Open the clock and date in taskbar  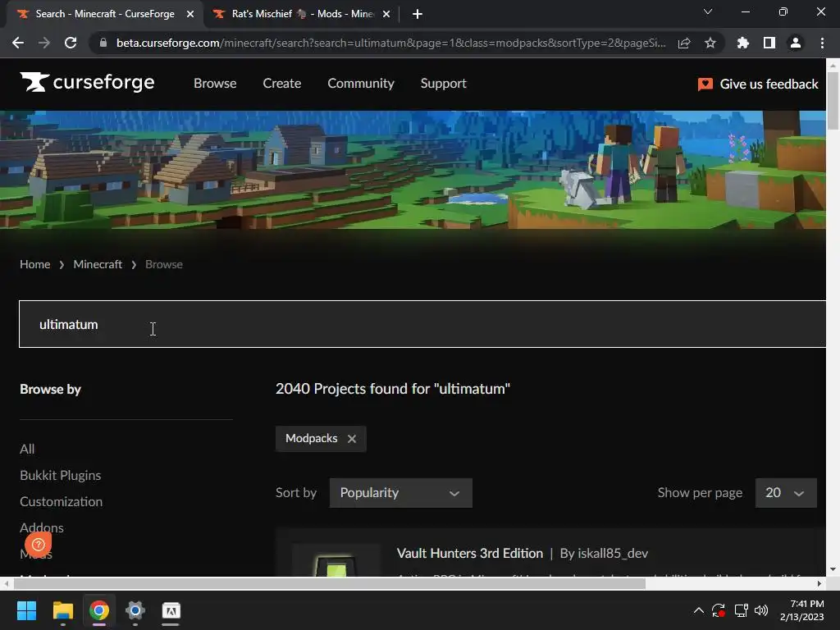(802, 610)
